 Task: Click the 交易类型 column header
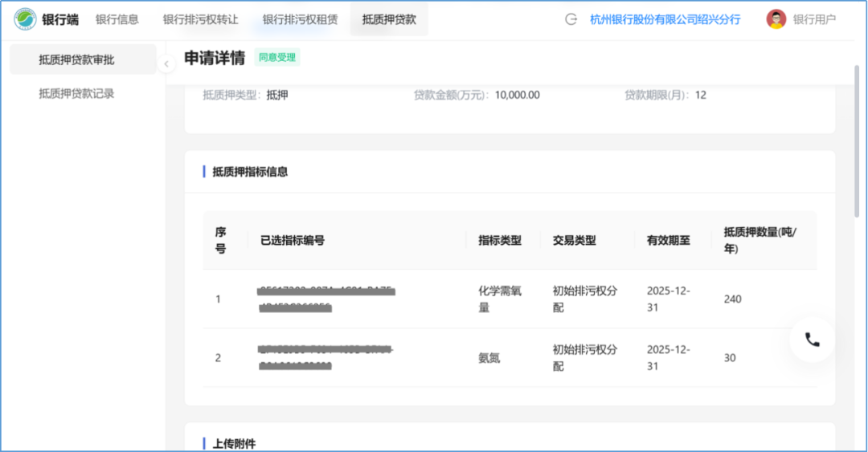point(574,240)
